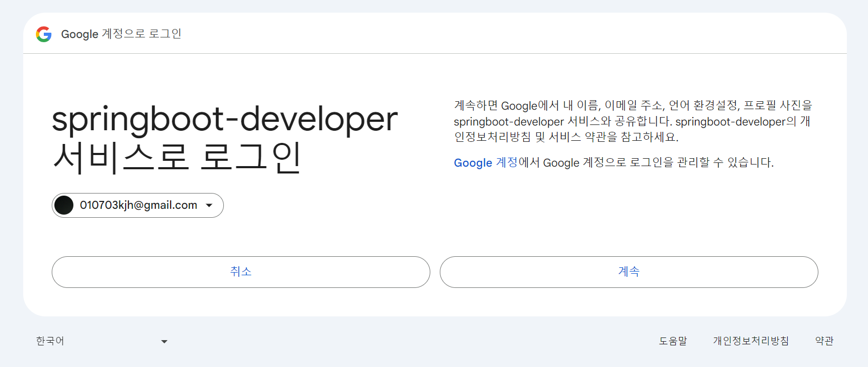The image size is (868, 367).
Task: Click the 'Google 계정으로 로그인' header text
Action: coord(121,34)
